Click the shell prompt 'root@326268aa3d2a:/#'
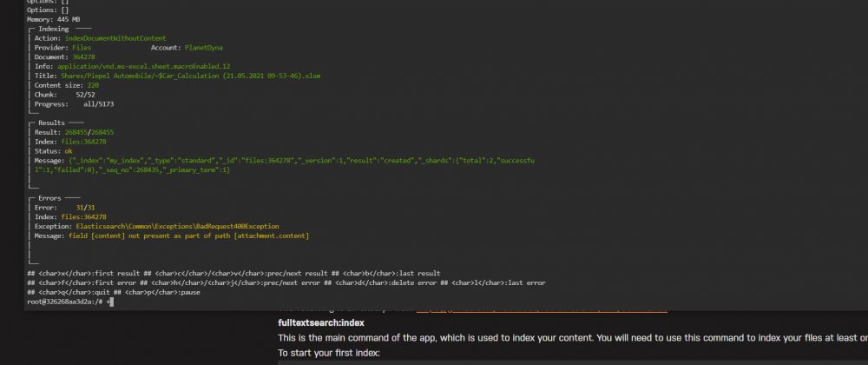The height and width of the screenshot is (365, 868). 66,302
